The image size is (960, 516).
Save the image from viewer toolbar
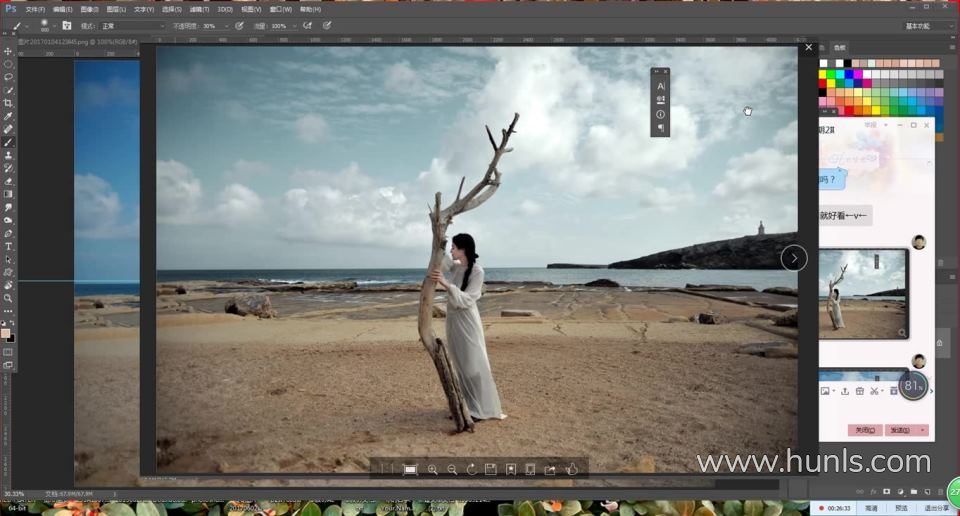490,469
